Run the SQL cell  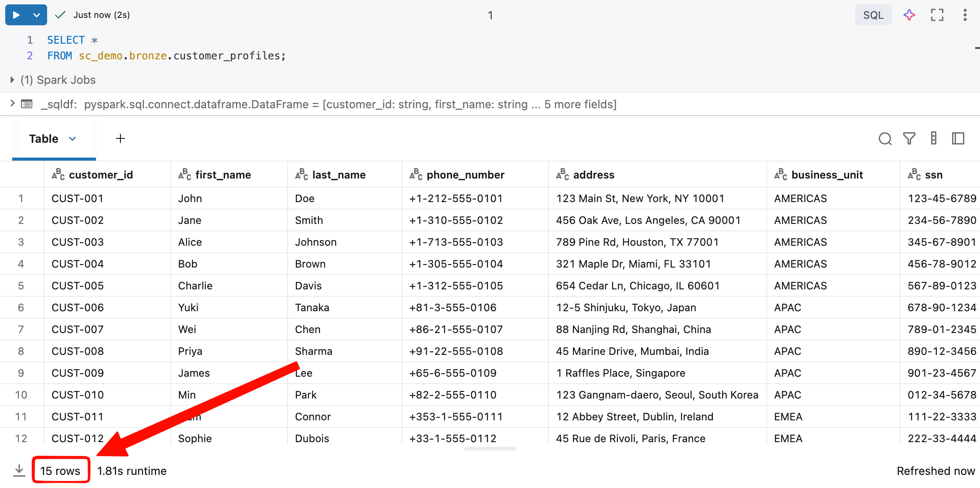pos(16,14)
